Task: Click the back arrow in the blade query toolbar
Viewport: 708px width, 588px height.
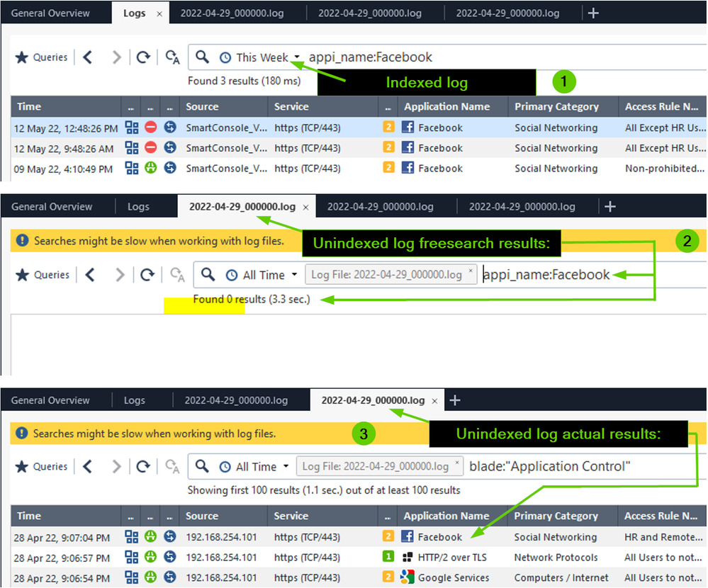Action: coord(88,467)
